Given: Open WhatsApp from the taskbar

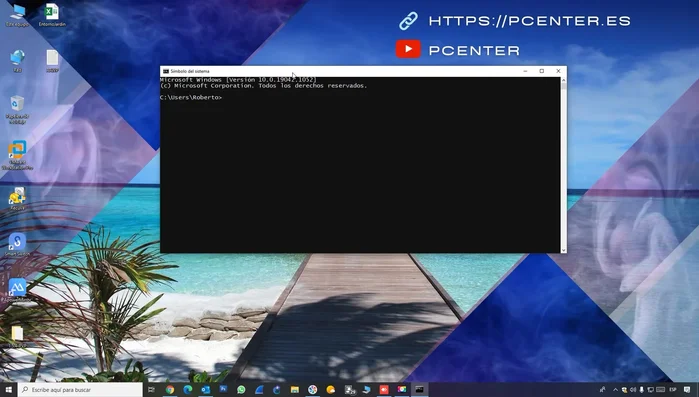Looking at the screenshot, I should pyautogui.click(x=241, y=390).
